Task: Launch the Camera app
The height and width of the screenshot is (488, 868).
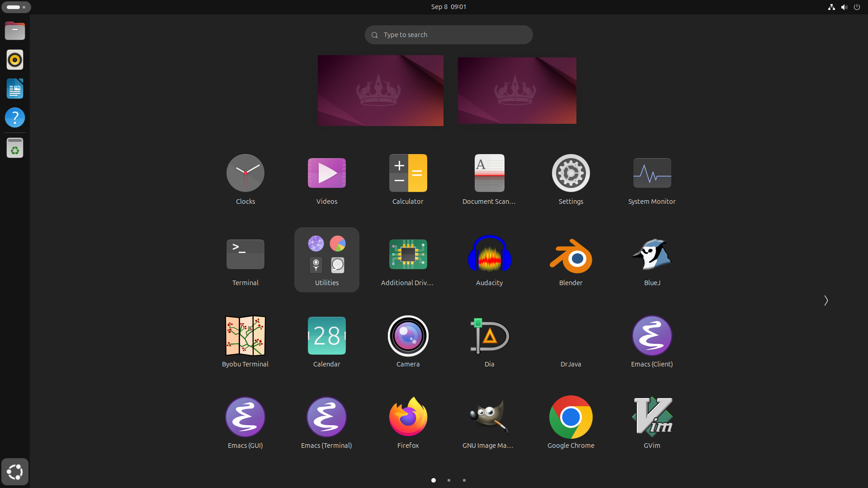Action: 408,342
